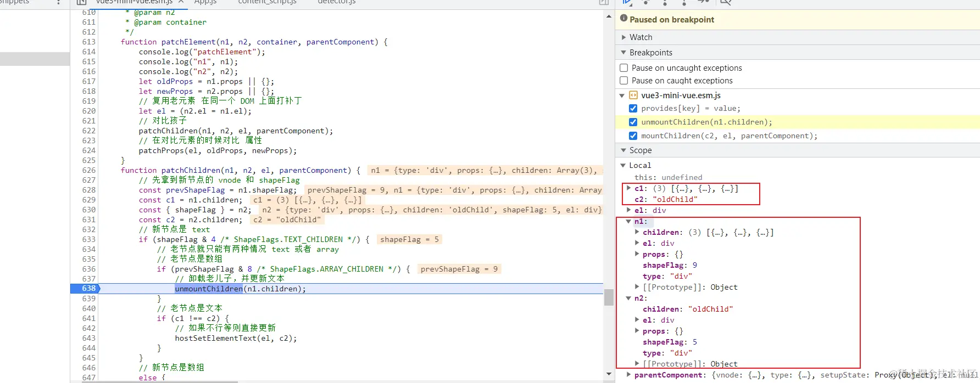
Task: Click the patchProps(el, oldProps, newProps) line
Action: (x=218, y=150)
